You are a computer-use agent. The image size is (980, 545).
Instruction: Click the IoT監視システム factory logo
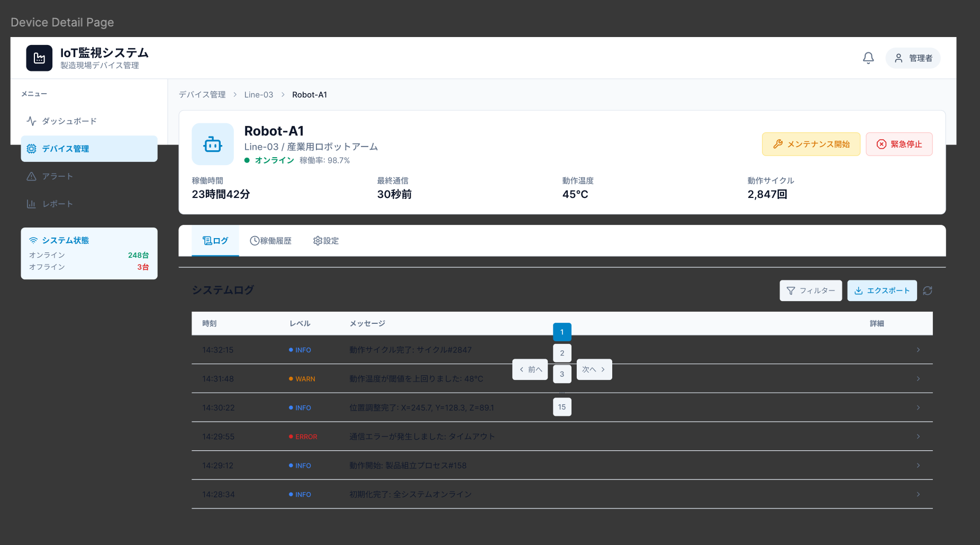[x=39, y=58]
